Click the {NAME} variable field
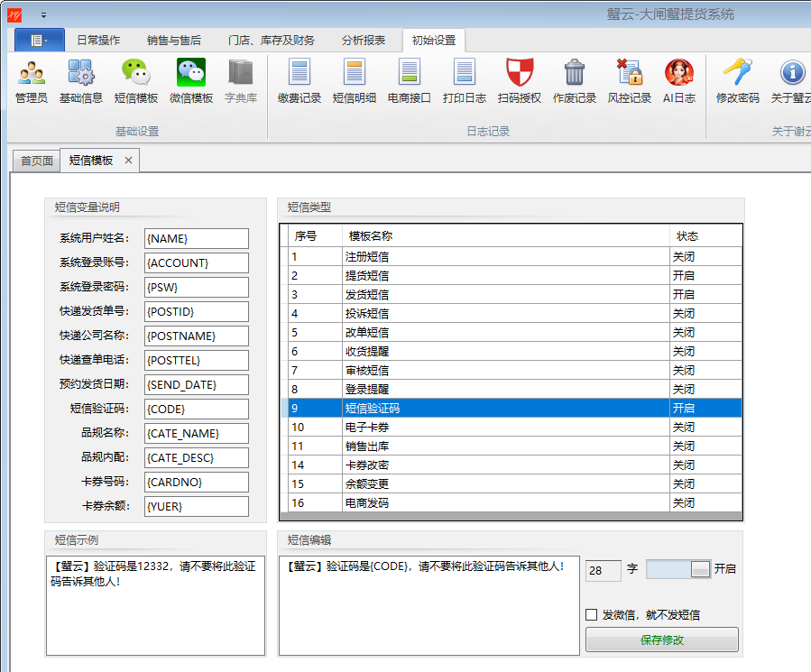 click(197, 238)
